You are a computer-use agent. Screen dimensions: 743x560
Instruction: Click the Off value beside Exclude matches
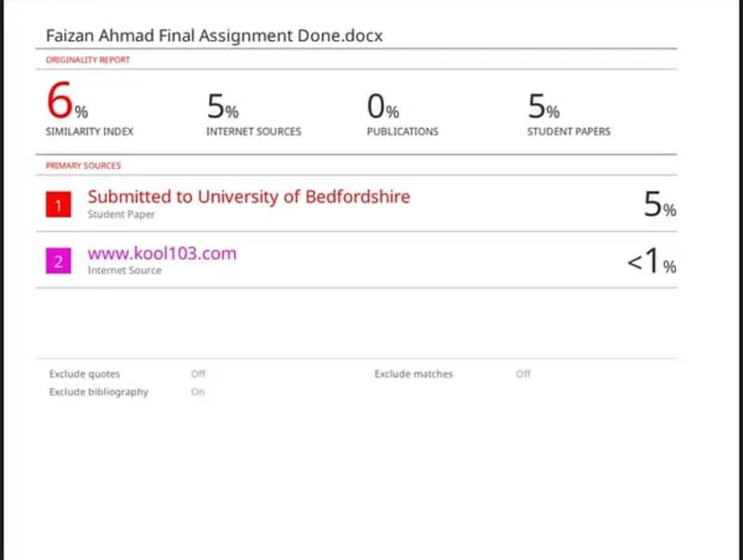click(x=523, y=374)
